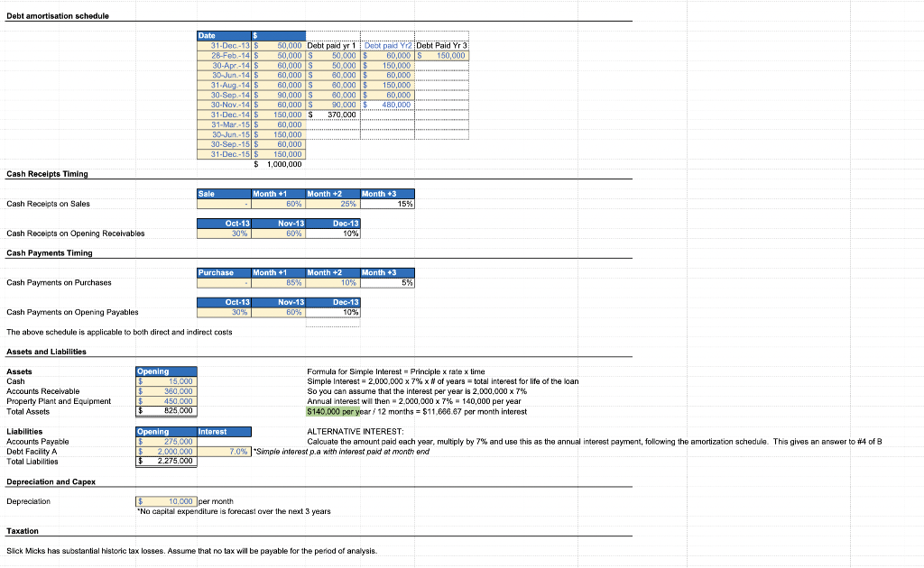Select the 'Cash Receipts on Sales' label
The width and height of the screenshot is (924, 568).
49,204
